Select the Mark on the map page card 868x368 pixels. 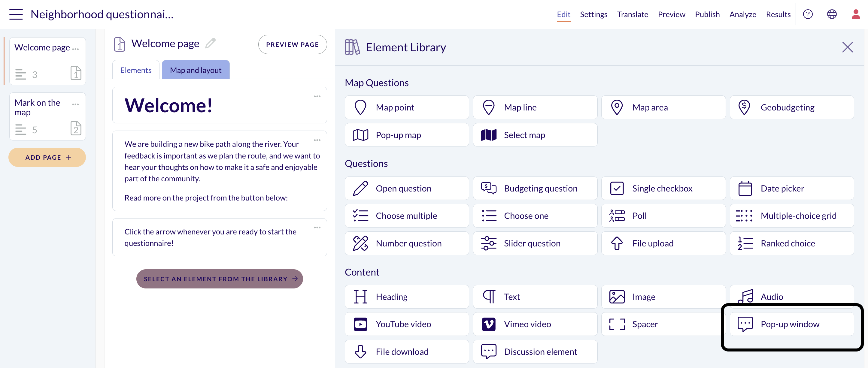47,116
